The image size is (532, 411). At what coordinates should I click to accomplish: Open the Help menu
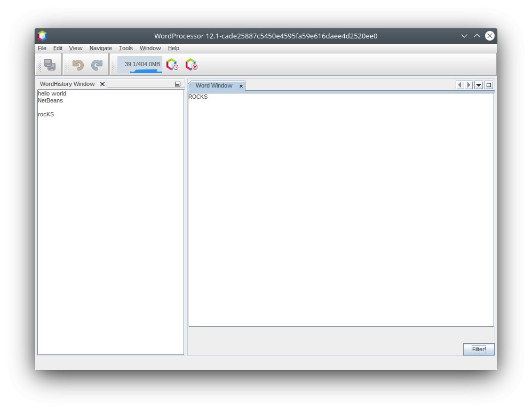pos(173,48)
